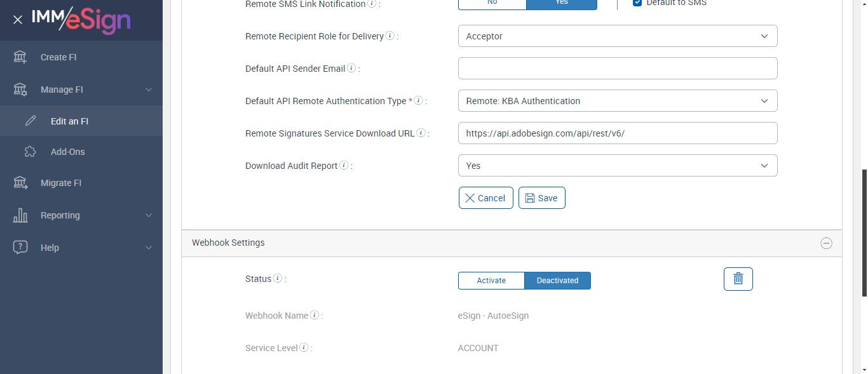Image resolution: width=868 pixels, height=374 pixels.
Task: Switch webhook status to Activate
Action: tap(491, 281)
